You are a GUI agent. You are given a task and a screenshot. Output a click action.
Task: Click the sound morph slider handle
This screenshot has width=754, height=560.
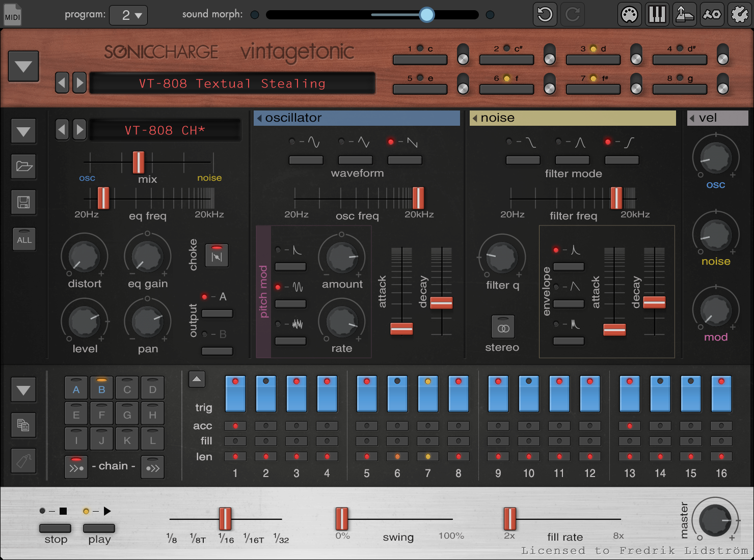[426, 15]
